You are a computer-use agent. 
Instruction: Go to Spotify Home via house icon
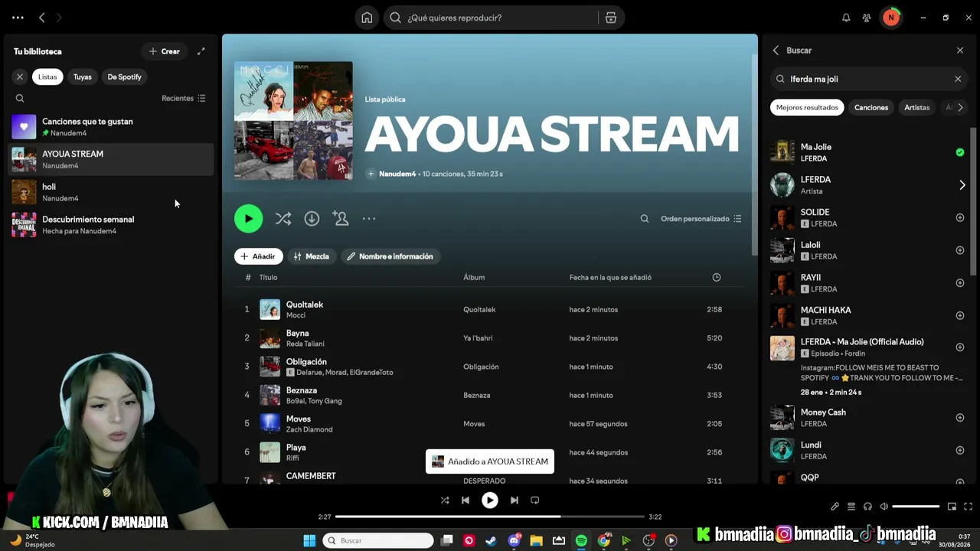tap(367, 18)
